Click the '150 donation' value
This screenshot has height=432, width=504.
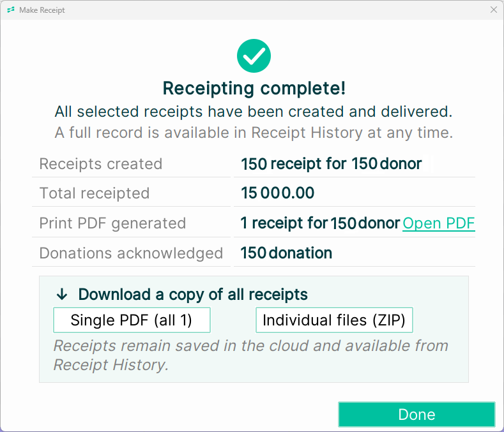point(286,253)
